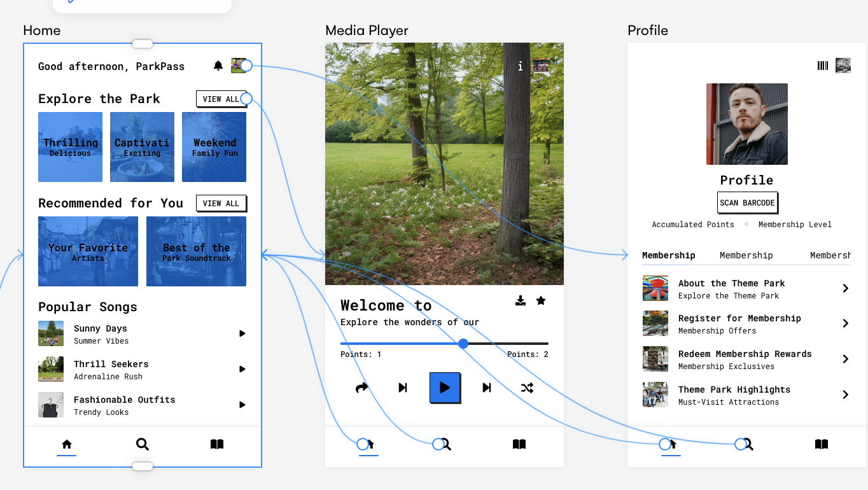This screenshot has height=490, width=868.
Task: Click the SCAN BARCODE button
Action: [x=747, y=202]
